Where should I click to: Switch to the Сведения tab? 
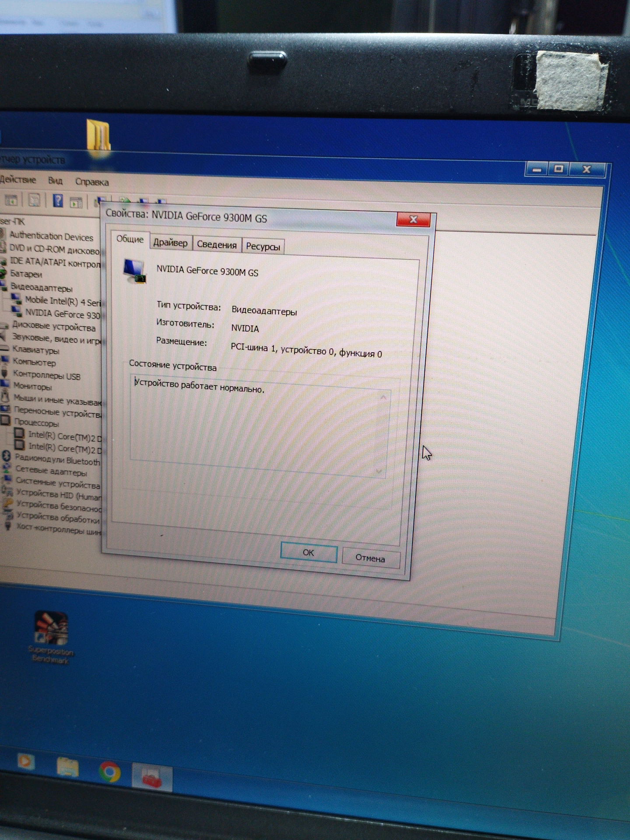coord(217,245)
